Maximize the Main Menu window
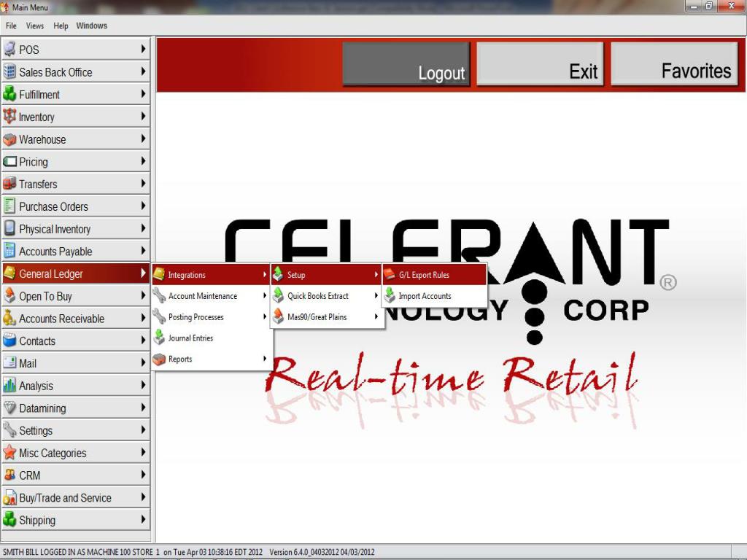This screenshot has width=747, height=560. point(709,6)
